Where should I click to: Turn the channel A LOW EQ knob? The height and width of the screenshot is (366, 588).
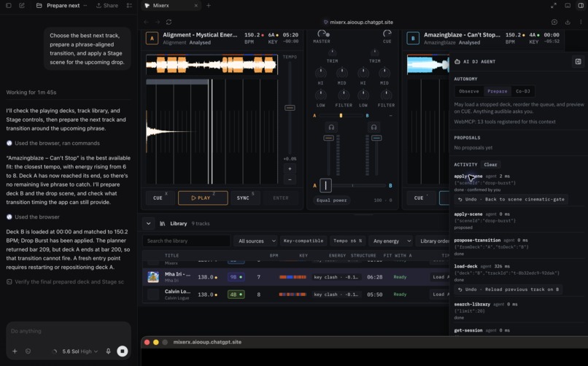(x=320, y=96)
